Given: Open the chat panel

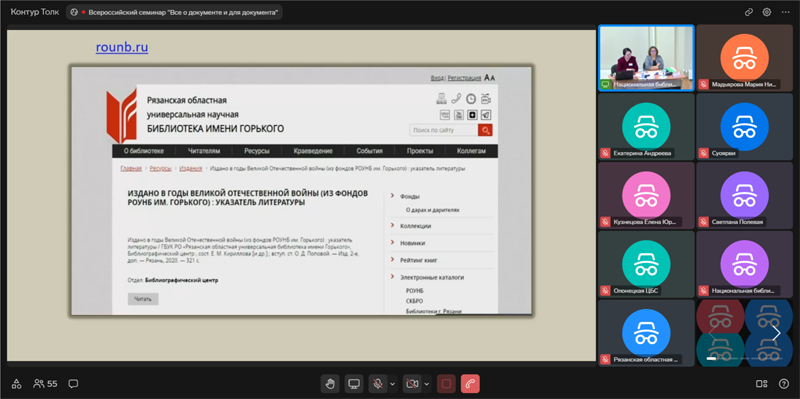Looking at the screenshot, I should click(73, 383).
